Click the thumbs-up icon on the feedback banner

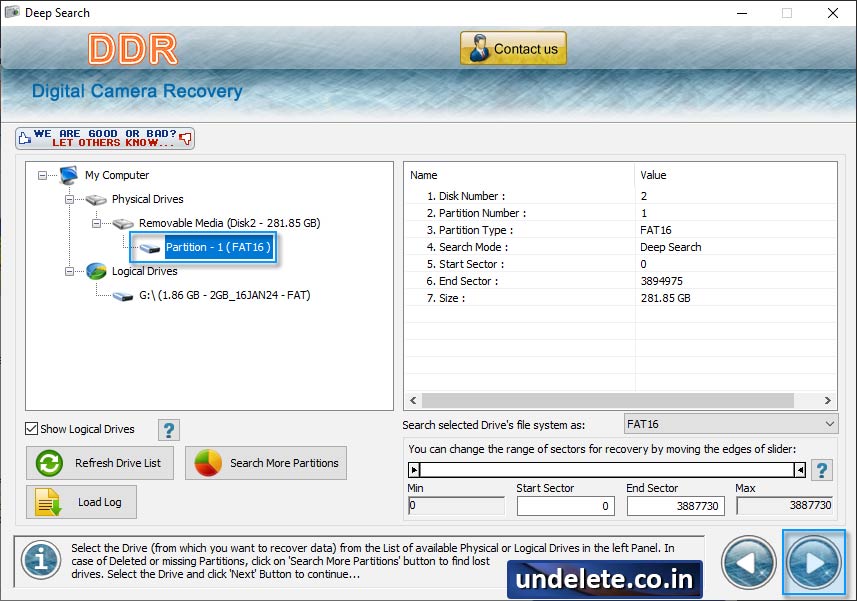point(25,138)
